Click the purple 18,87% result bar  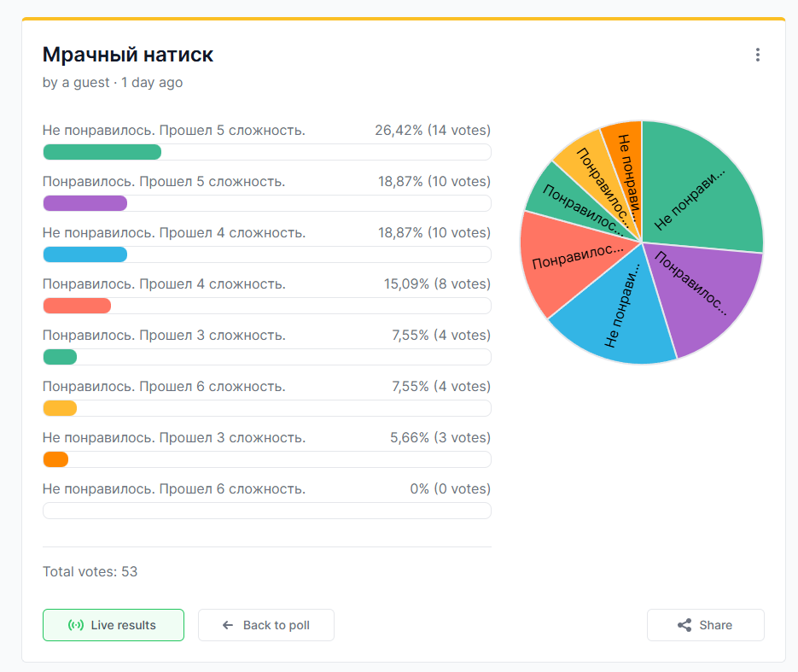(85, 203)
